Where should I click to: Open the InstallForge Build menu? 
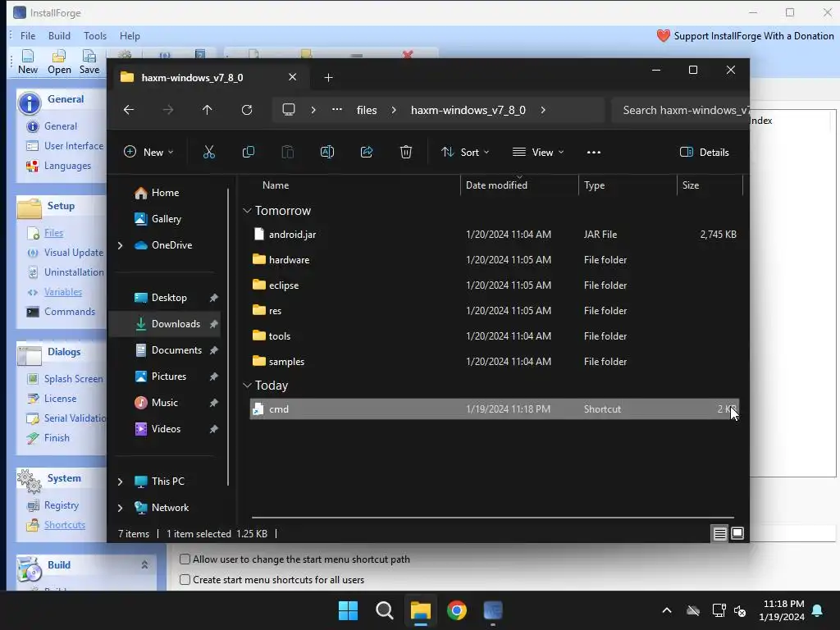tap(59, 36)
